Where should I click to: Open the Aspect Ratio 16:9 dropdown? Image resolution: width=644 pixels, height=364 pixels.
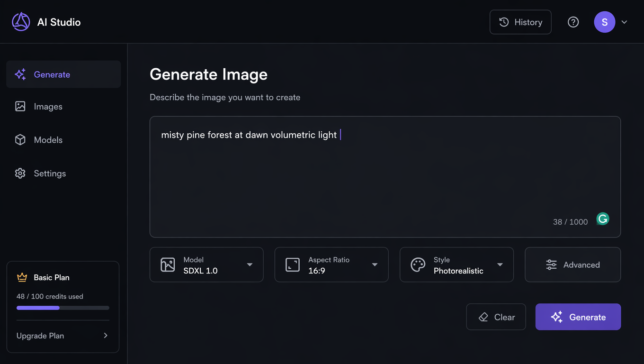pos(331,264)
